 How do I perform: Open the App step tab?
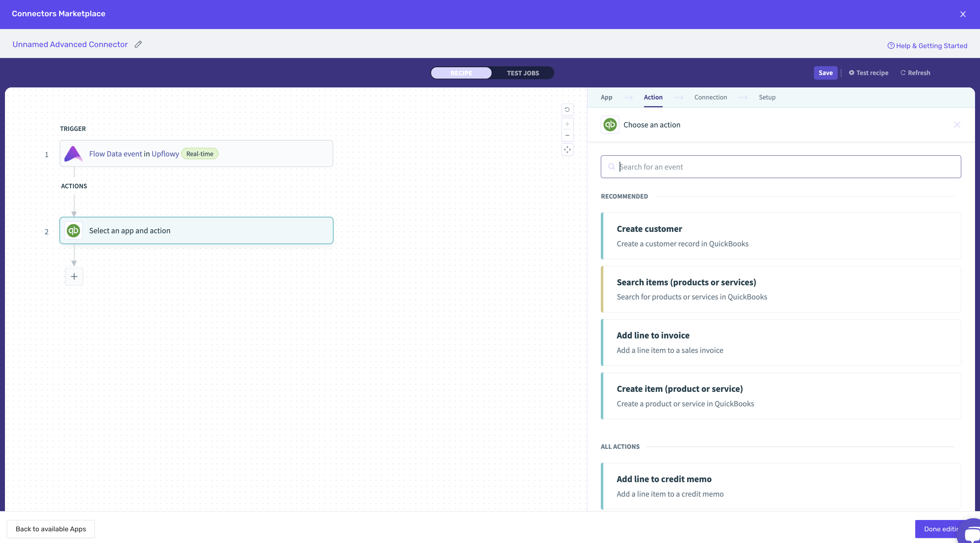[x=606, y=97]
